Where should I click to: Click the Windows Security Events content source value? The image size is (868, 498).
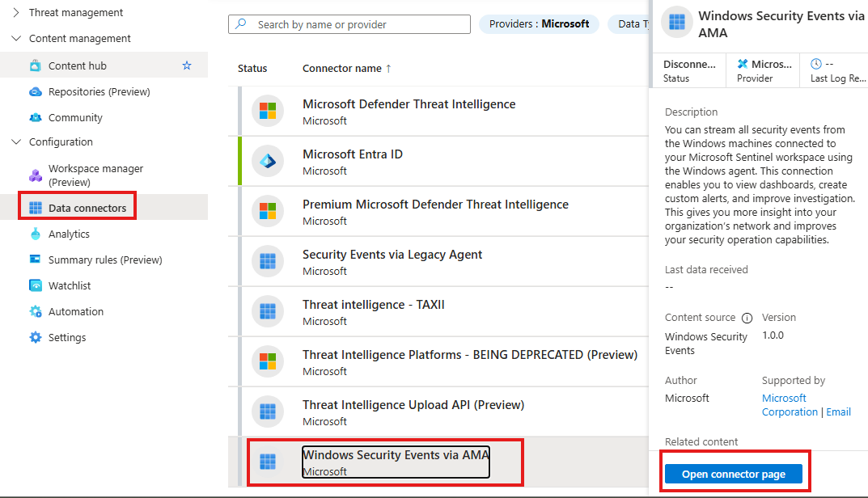[x=705, y=343]
